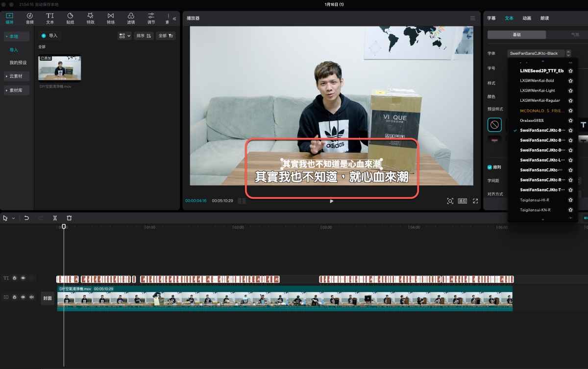The height and width of the screenshot is (369, 588).
Task: Open the grid view mode dropdown
Action: point(125,36)
